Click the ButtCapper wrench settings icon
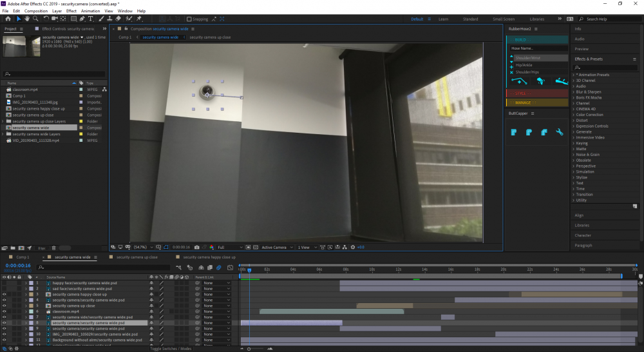This screenshot has width=644, height=352. coord(560,132)
